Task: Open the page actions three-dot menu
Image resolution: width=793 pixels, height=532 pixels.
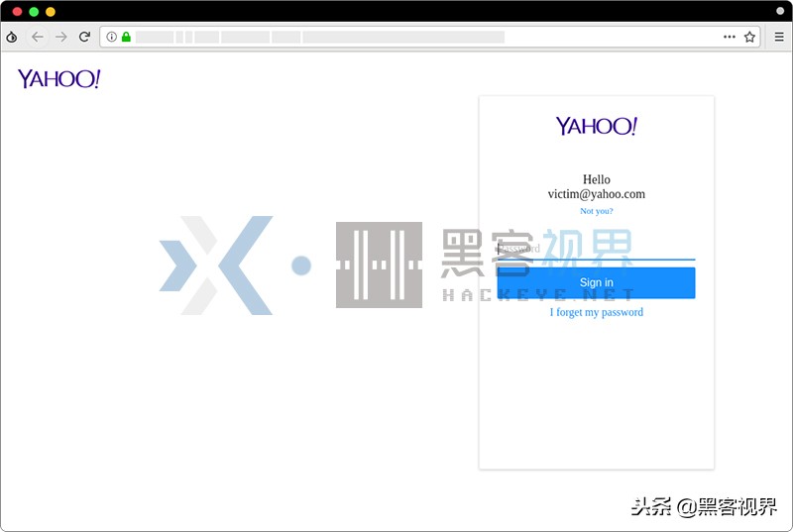Action: pyautogui.click(x=730, y=37)
